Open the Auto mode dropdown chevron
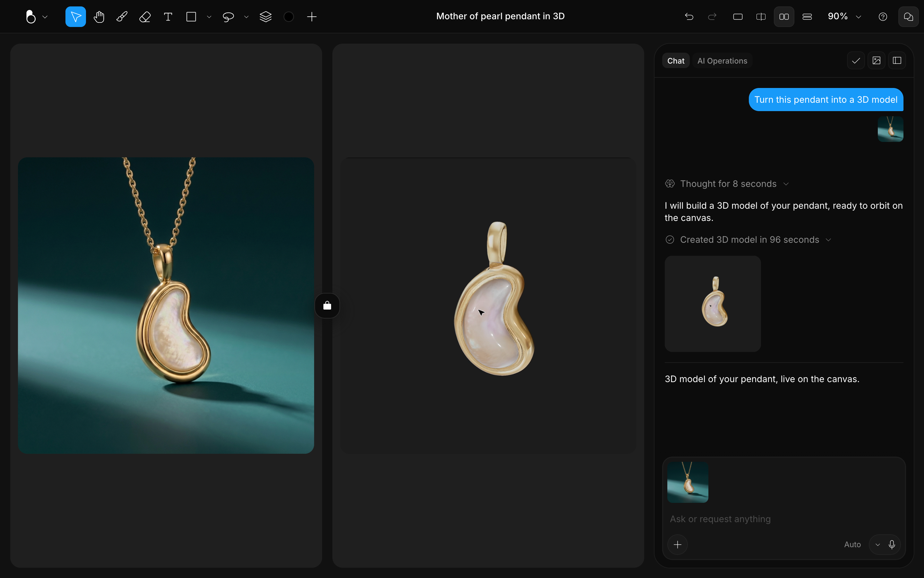This screenshot has width=924, height=578. [x=878, y=545]
